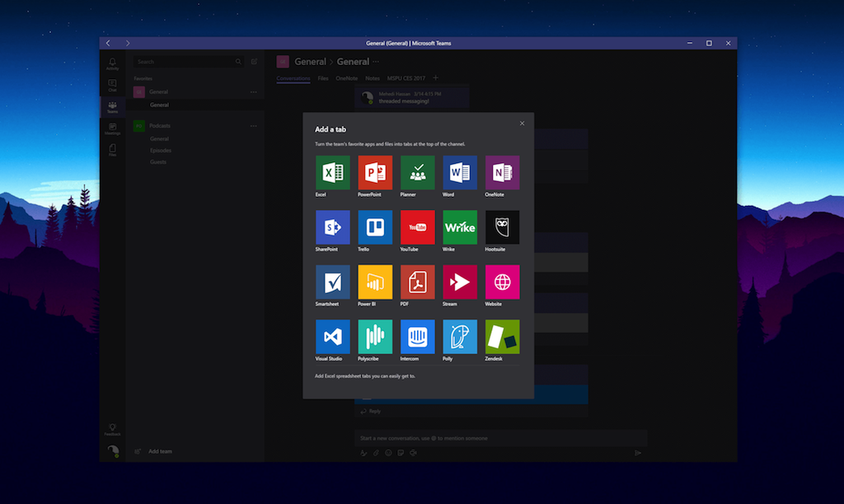Viewport: 844px width, 504px height.
Task: Click the attach paperclip icon
Action: [x=376, y=453]
